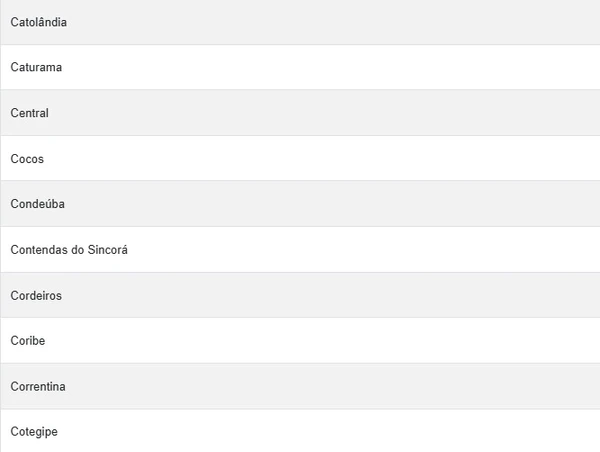Open the Condeúba entry
The image size is (600, 452).
pos(300,204)
